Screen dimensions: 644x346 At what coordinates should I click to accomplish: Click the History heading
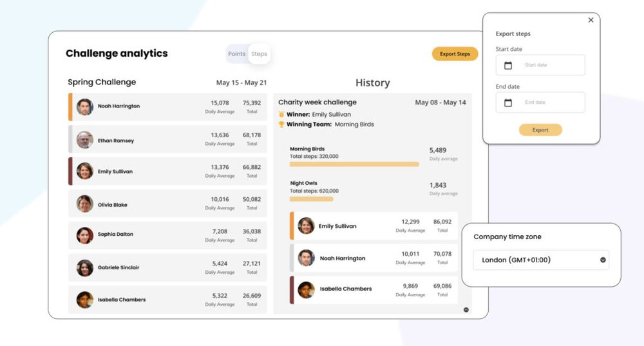point(372,83)
